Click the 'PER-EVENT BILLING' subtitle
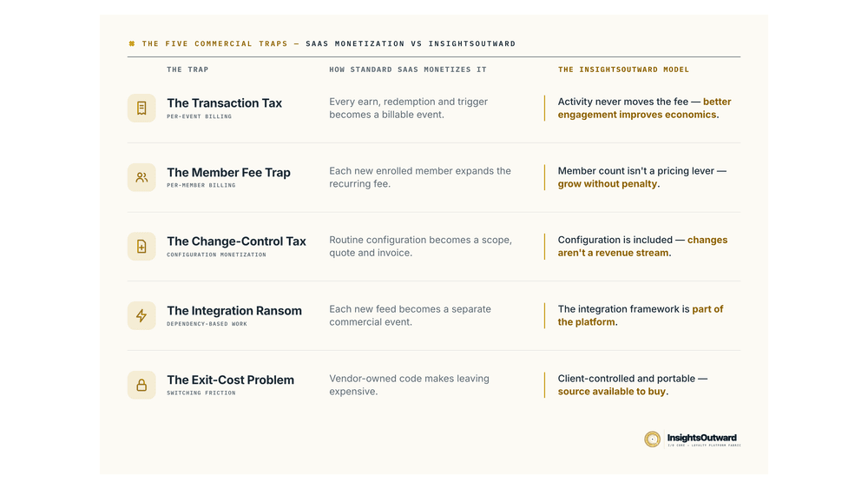Viewport: 868px width, 489px height. pos(200,116)
